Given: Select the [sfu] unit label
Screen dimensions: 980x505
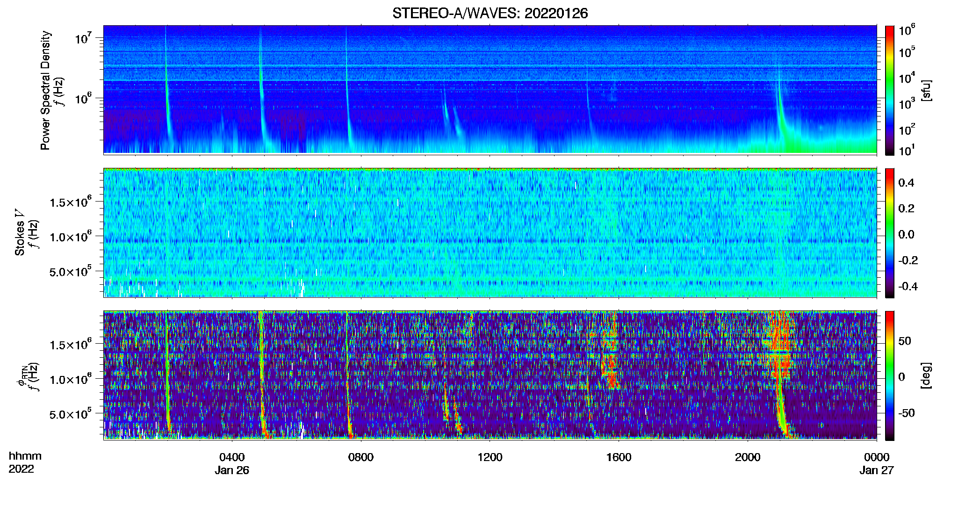Looking at the screenshot, I should pyautogui.click(x=926, y=90).
